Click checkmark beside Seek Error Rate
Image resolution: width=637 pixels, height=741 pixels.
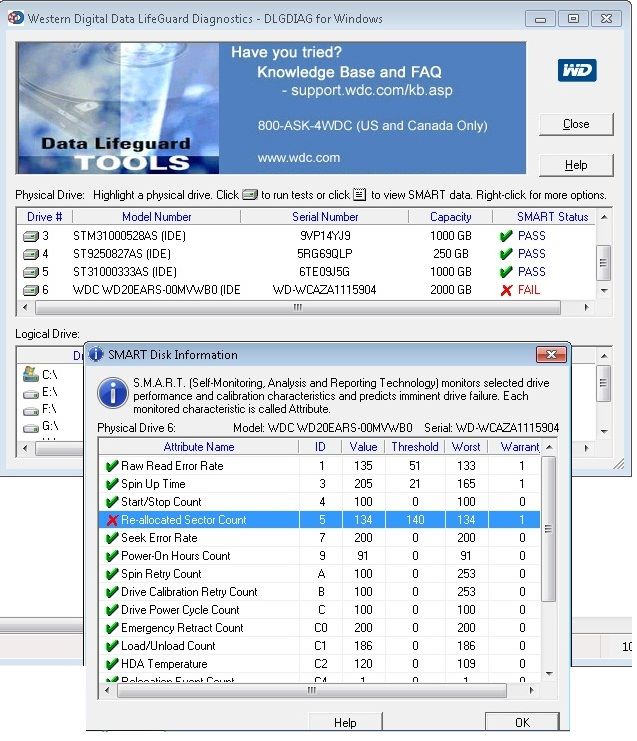point(112,538)
